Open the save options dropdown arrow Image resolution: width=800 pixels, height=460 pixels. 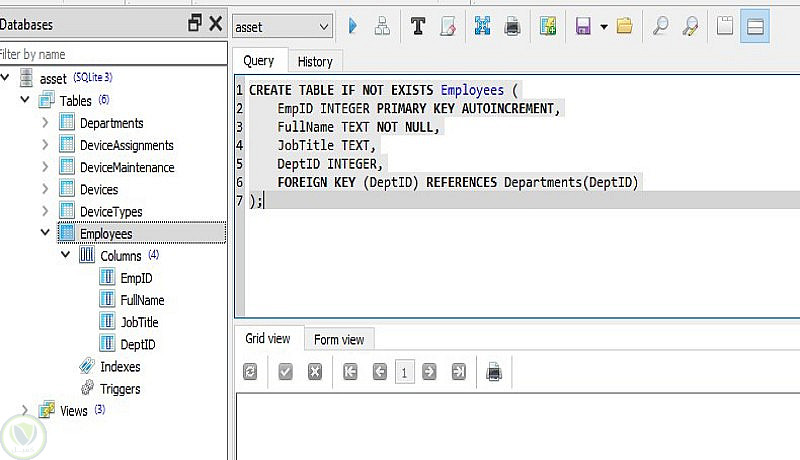coord(604,27)
